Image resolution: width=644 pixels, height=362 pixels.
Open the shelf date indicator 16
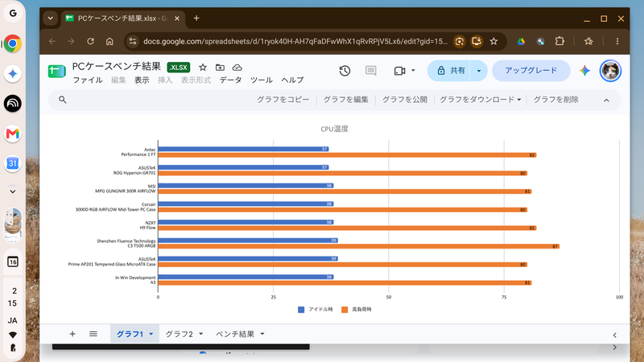tap(13, 262)
